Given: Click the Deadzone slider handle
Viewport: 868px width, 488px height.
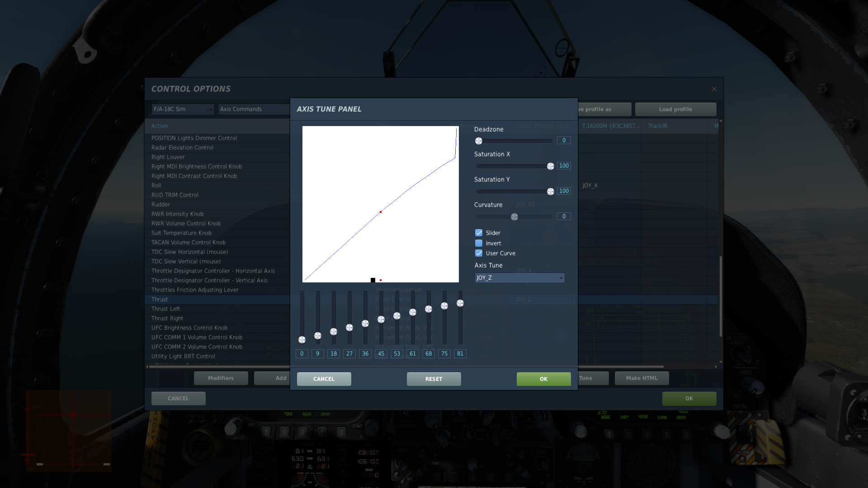Looking at the screenshot, I should (479, 141).
